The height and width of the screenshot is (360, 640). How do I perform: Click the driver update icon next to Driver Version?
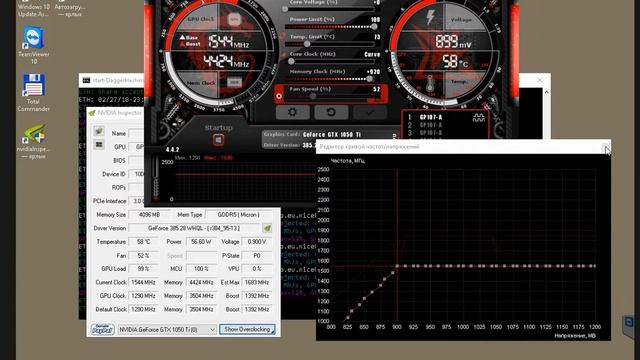267,228
